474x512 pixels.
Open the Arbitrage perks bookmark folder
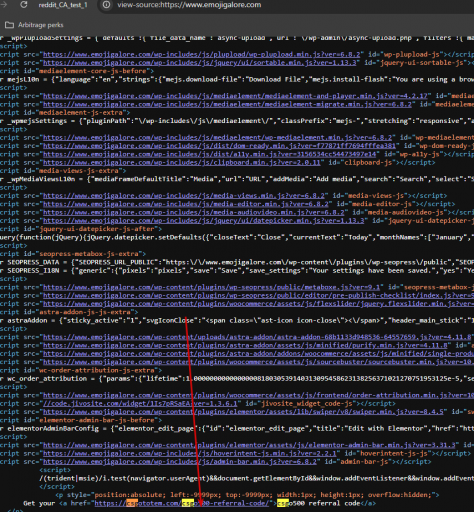tap(34, 25)
